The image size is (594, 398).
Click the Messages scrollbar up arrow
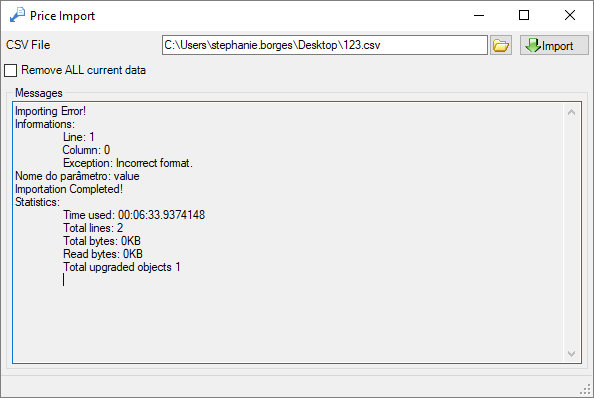click(571, 112)
